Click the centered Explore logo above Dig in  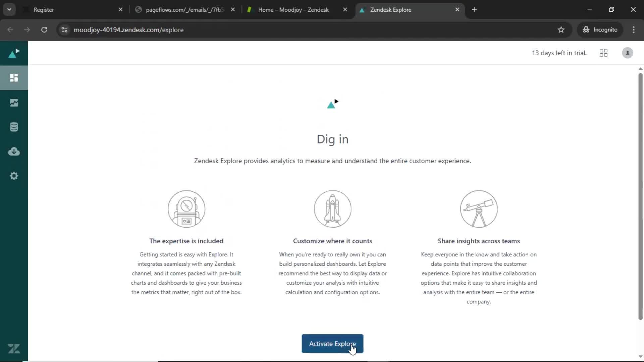(333, 104)
